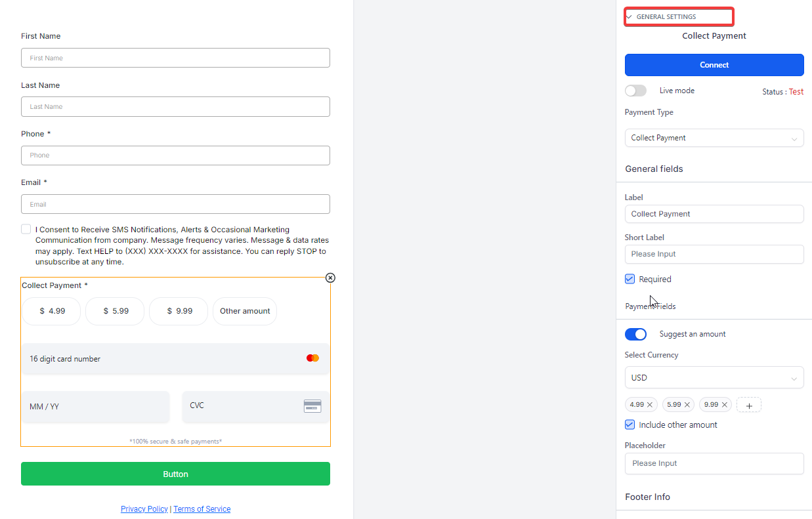Check the SMS consent checkbox

point(26,229)
